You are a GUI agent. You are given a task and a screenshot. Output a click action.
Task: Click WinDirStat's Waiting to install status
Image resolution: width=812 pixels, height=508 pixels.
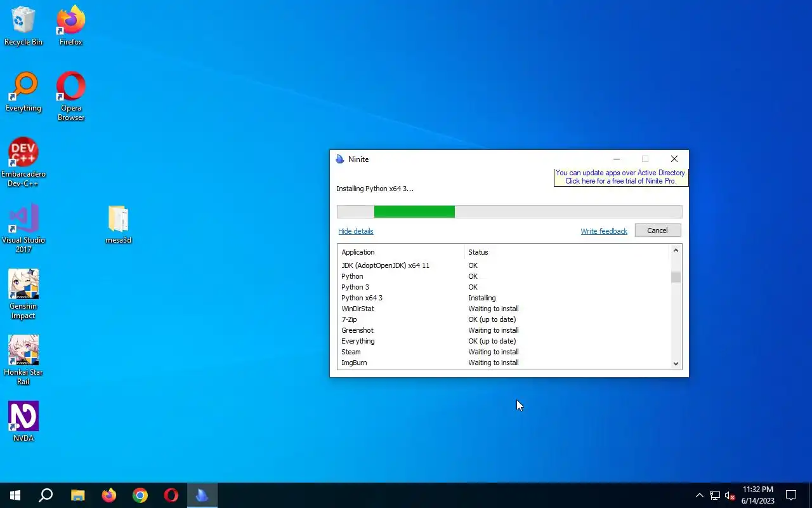pyautogui.click(x=494, y=309)
